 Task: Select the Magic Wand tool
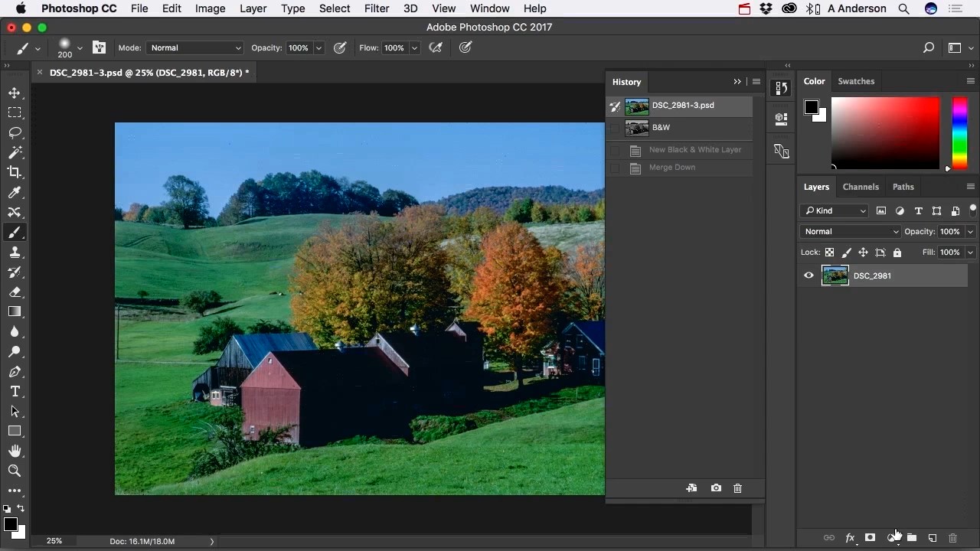(15, 152)
